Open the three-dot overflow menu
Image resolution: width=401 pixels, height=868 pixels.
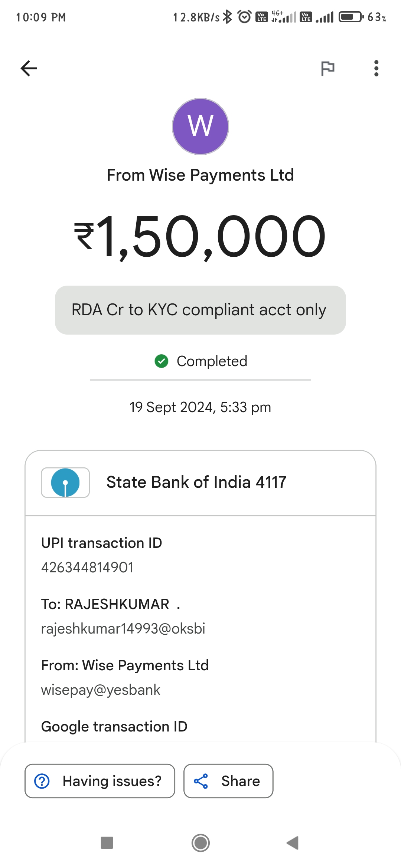376,68
